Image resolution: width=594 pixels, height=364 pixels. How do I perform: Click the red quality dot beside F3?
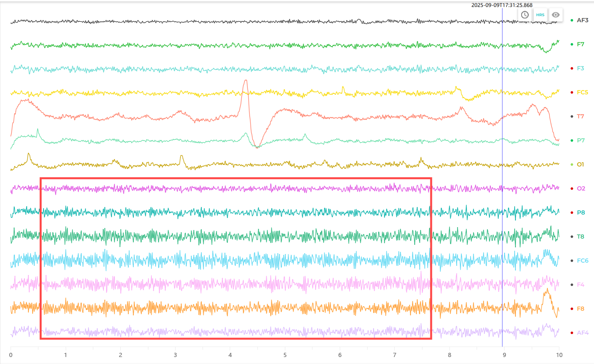(x=572, y=69)
